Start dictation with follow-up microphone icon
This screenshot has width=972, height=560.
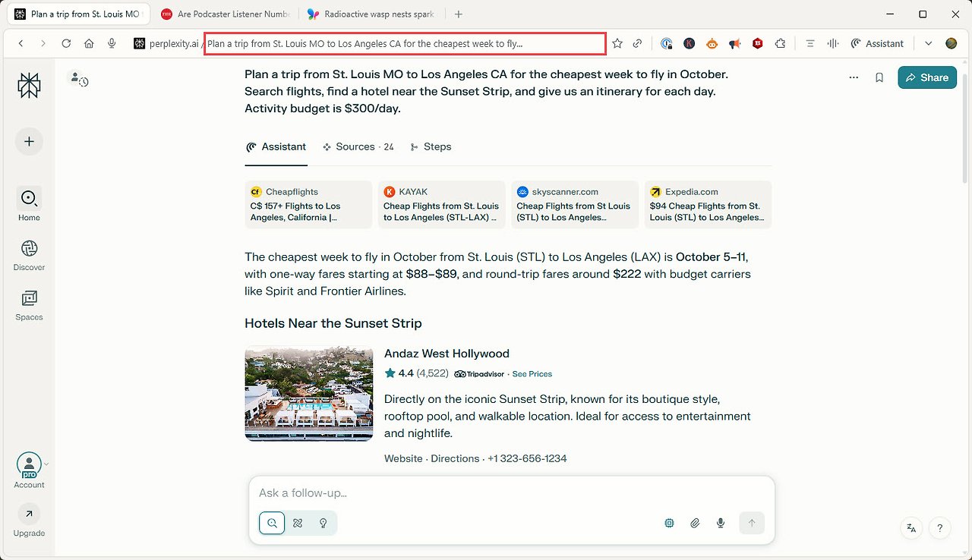721,523
